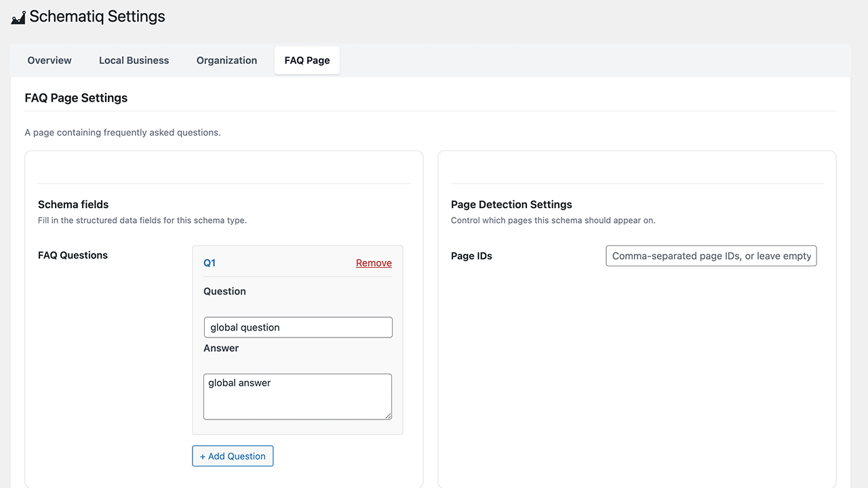Click the FAQ Questions field label
Screen dimensions: 868x488
point(73,255)
